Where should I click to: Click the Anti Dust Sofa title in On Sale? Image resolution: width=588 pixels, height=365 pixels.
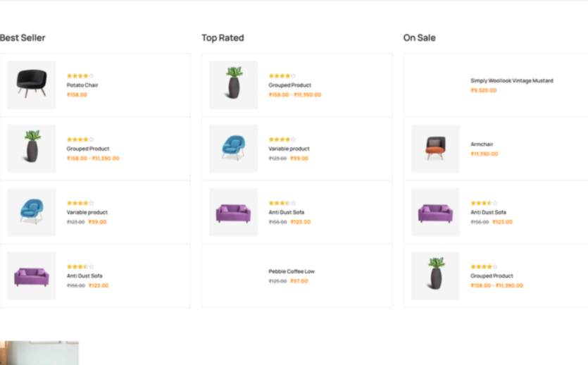[x=488, y=212]
